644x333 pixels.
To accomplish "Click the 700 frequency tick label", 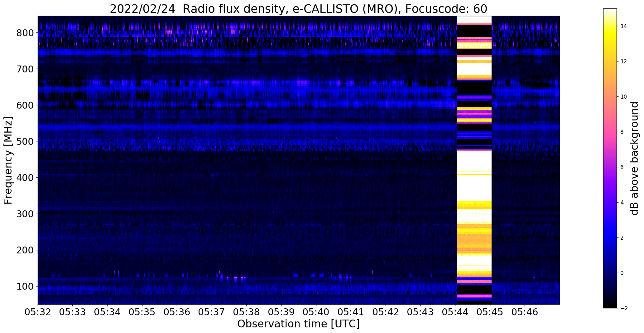I will (x=26, y=69).
